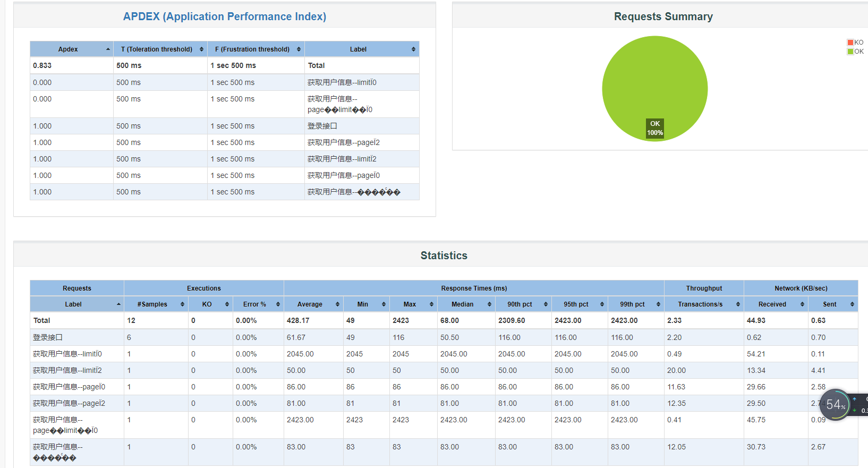Select Statistics row label 获取用户信息--pageÏ2
The image size is (868, 468).
click(x=69, y=403)
